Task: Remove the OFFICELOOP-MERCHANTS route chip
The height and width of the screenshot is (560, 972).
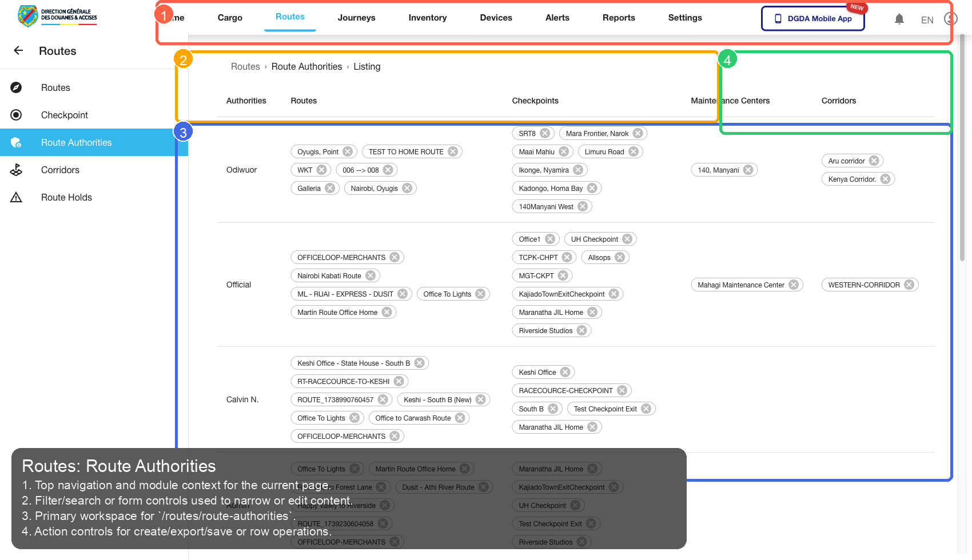Action: tap(395, 257)
